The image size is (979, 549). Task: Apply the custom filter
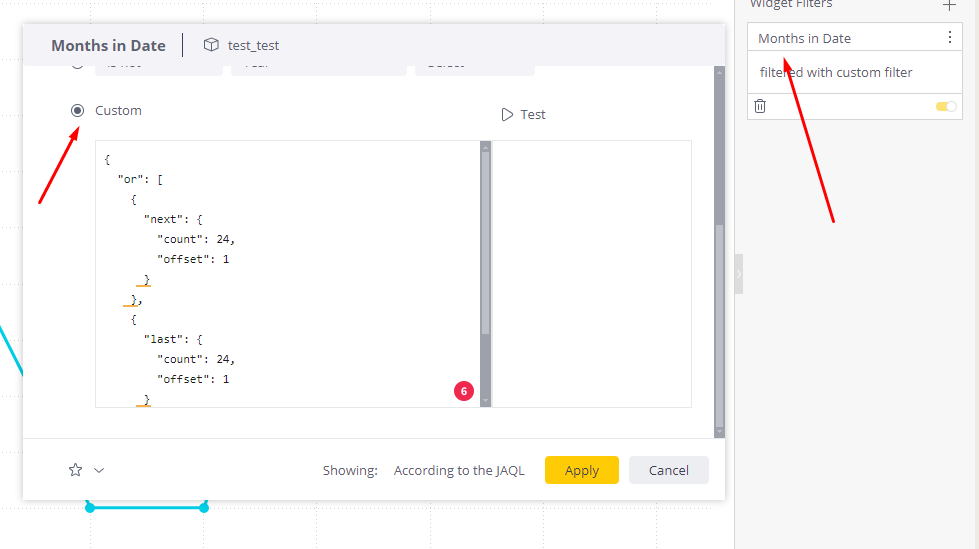point(581,470)
